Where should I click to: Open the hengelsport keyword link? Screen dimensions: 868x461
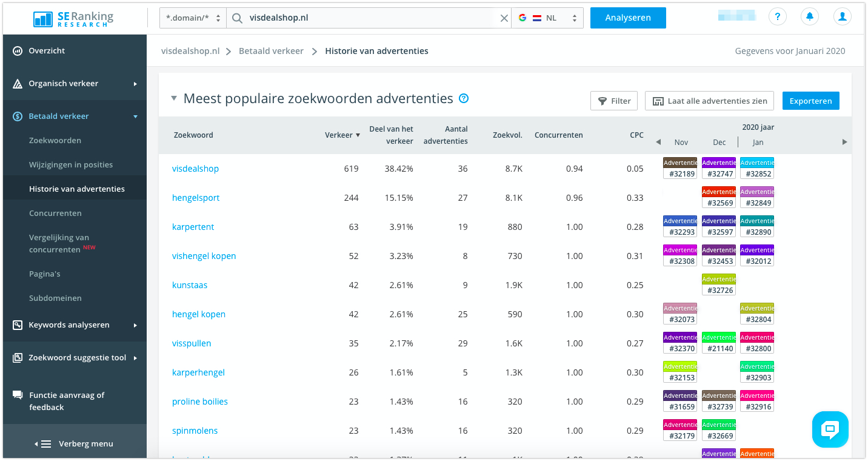pyautogui.click(x=196, y=198)
